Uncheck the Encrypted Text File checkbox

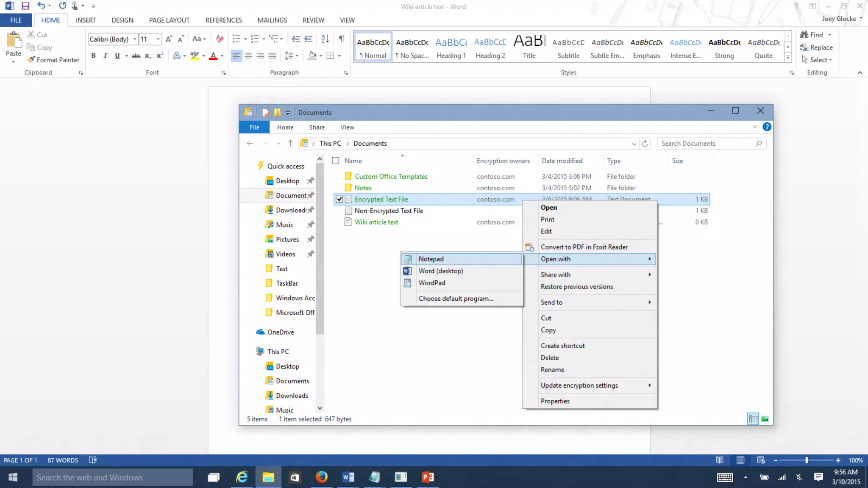pos(339,199)
